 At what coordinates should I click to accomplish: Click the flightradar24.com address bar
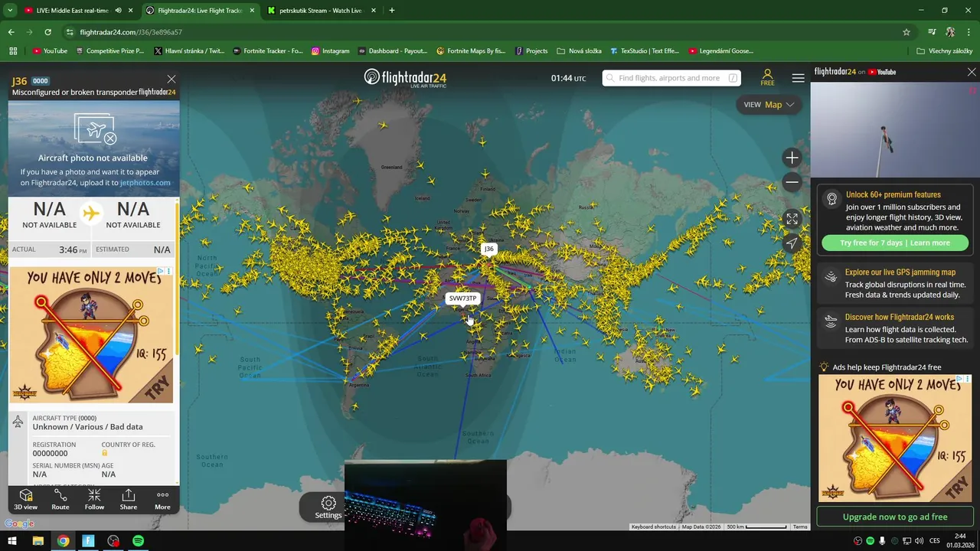[482, 32]
